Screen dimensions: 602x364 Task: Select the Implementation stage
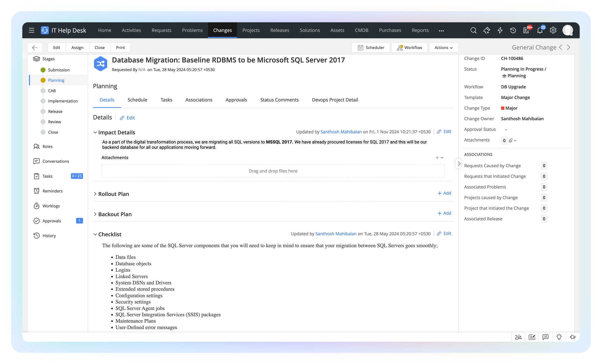(63, 101)
